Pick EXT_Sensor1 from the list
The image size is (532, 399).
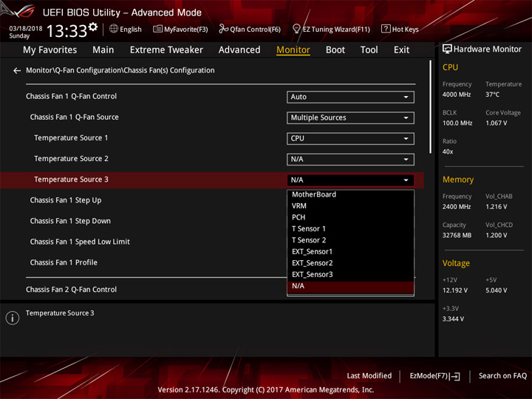350,252
